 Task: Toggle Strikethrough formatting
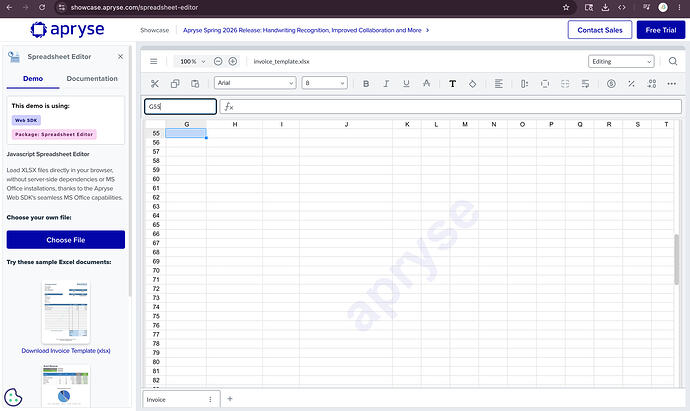(x=426, y=84)
